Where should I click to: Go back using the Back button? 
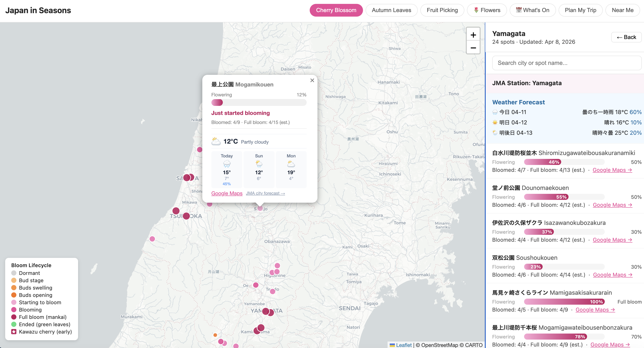pyautogui.click(x=626, y=37)
